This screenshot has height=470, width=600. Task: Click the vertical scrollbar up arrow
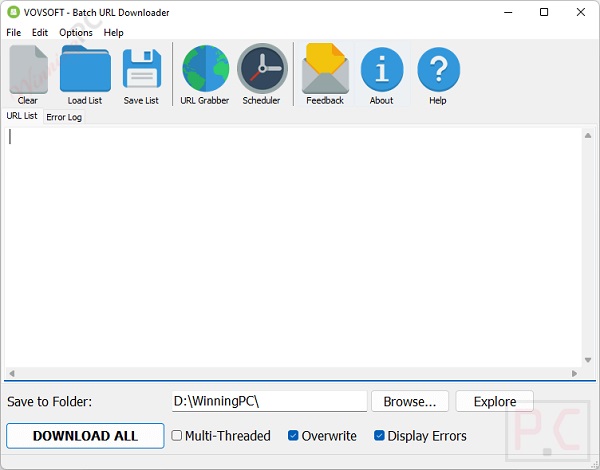pos(588,135)
